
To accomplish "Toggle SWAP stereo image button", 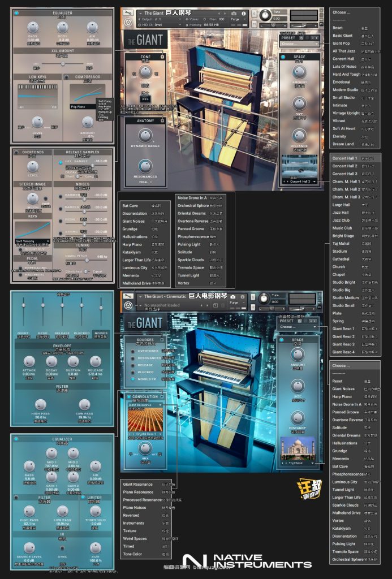I will [x=46, y=199].
